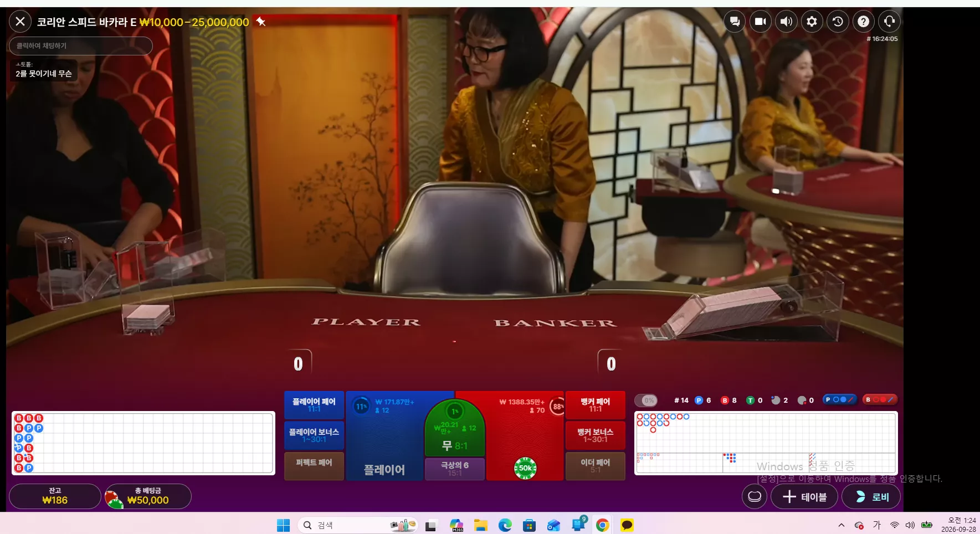Image resolution: width=980 pixels, height=534 pixels.
Task: Toggle the Banker prediction roadmap pill
Action: pyautogui.click(x=880, y=399)
